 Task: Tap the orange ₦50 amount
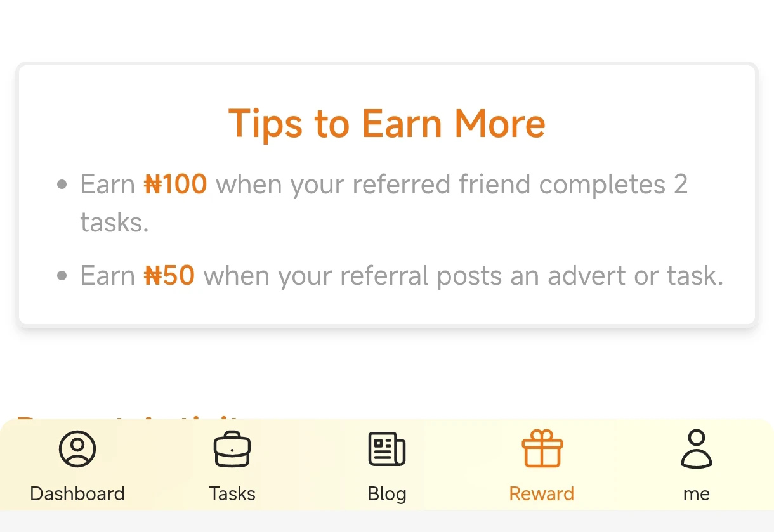[x=169, y=276]
